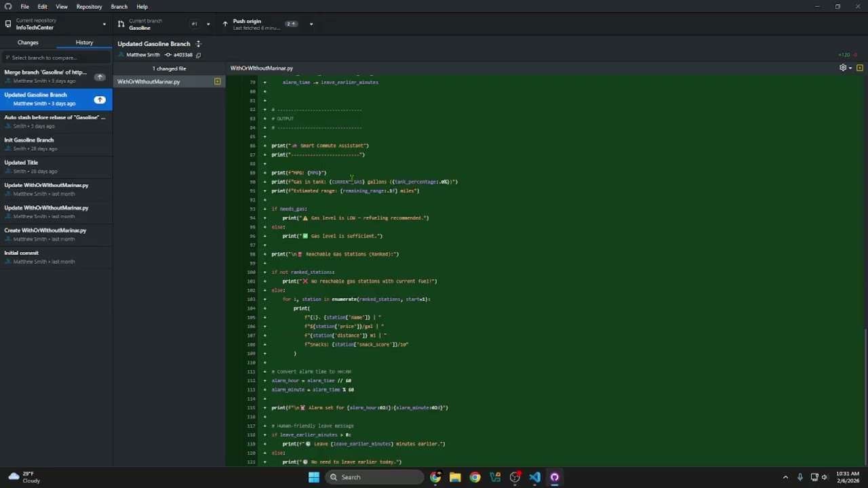Click unpushed arrow on Merge branch commit
Screen dimensions: 868x488
pos(100,77)
